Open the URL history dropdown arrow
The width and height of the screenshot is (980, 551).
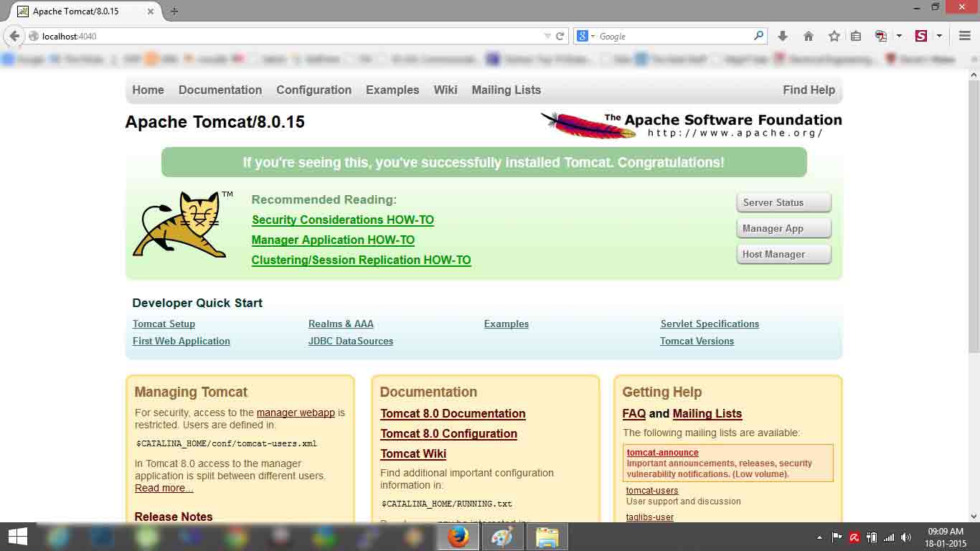547,36
